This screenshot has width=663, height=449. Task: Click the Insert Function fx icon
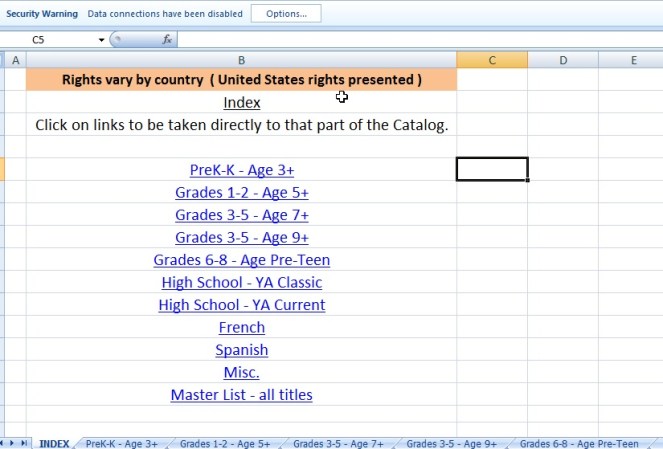tap(167, 39)
